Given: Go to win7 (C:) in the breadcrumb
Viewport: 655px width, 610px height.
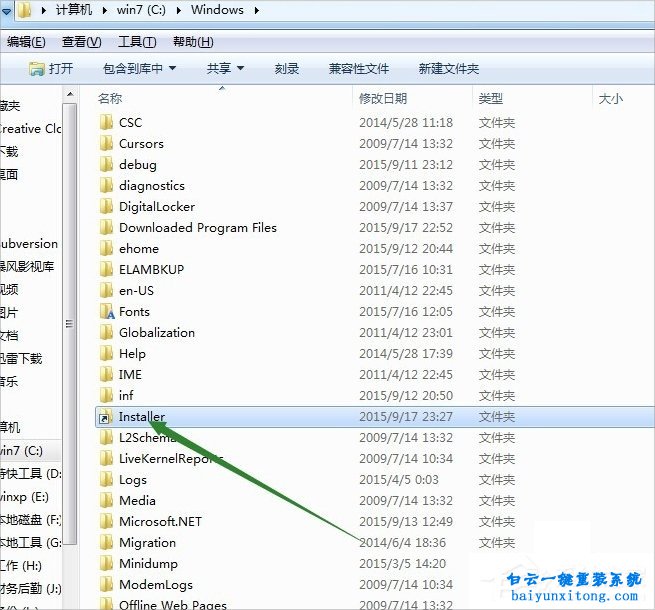Looking at the screenshot, I should pos(141,10).
